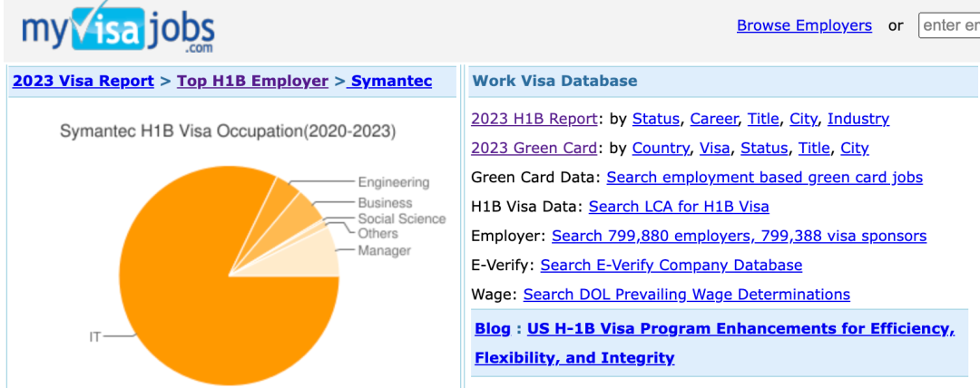This screenshot has height=388, width=980.
Task: View Green Card report by City
Action: pyautogui.click(x=855, y=148)
